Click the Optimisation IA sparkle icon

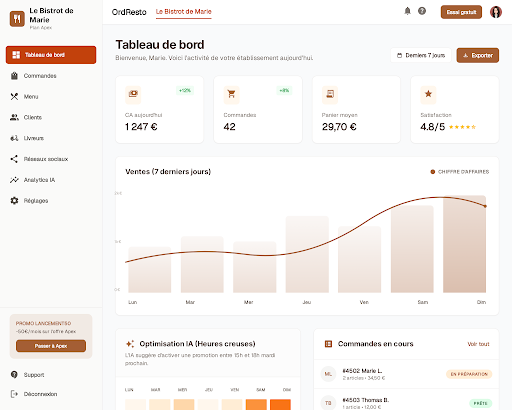(x=130, y=344)
